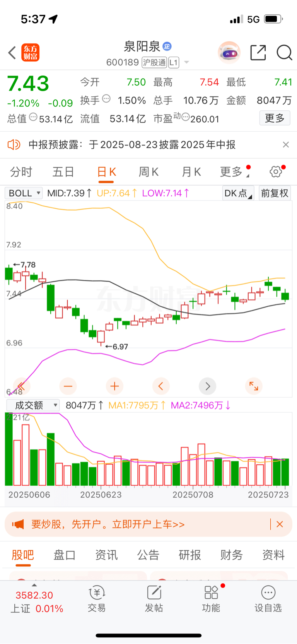Switch to 盘口 tab
The height and width of the screenshot is (644, 297).
tap(65, 555)
